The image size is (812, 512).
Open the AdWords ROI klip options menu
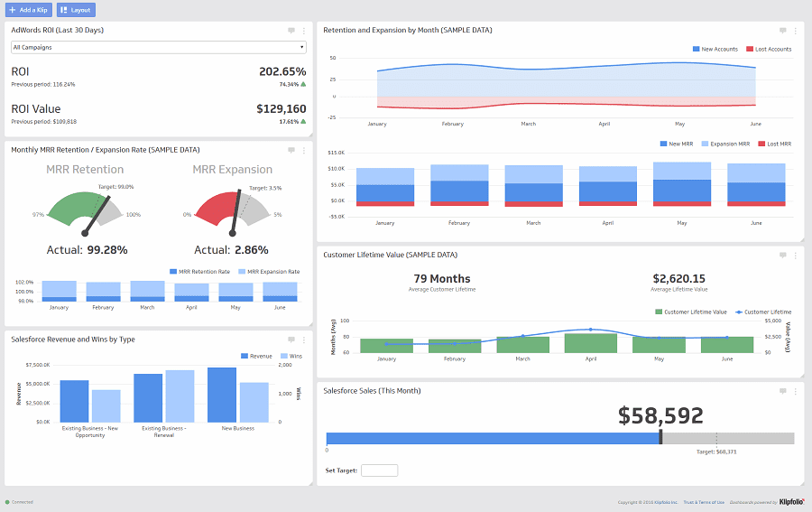(x=303, y=31)
